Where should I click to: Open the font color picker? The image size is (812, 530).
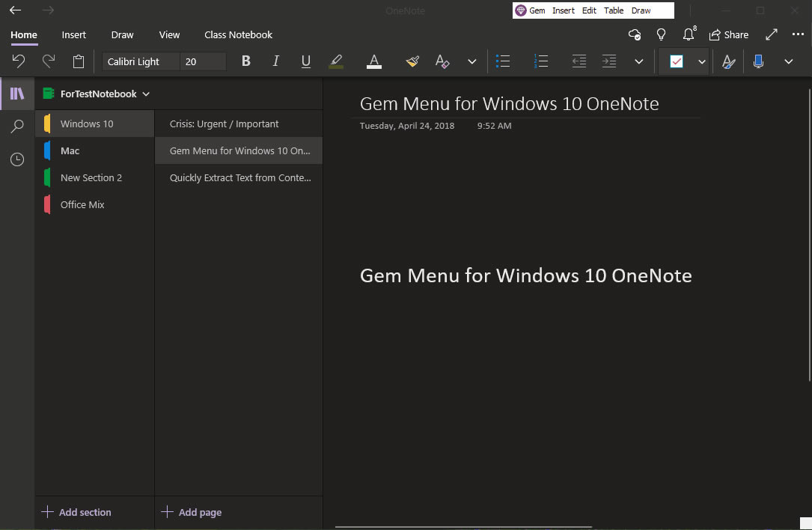373,61
